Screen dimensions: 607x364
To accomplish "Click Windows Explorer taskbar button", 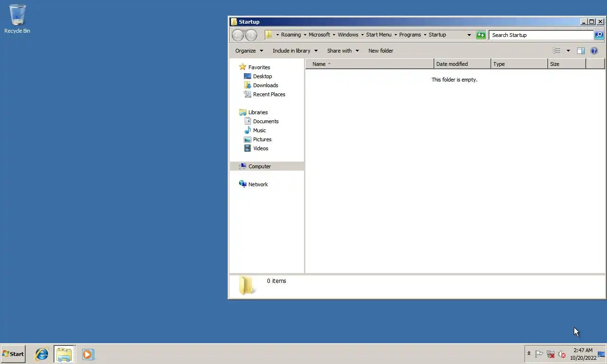I will 64,354.
